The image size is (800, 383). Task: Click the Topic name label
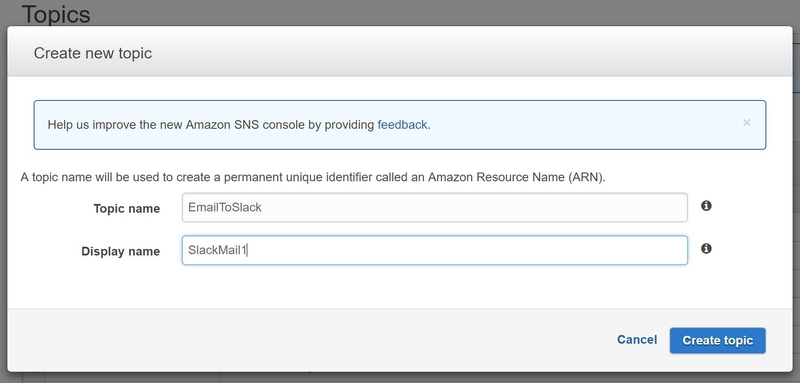pos(127,209)
